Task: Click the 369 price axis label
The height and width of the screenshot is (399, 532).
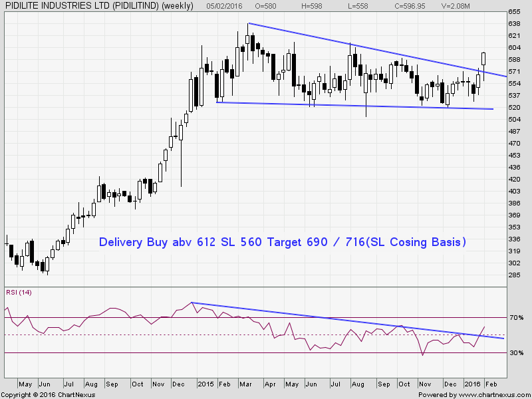Action: pos(514,215)
